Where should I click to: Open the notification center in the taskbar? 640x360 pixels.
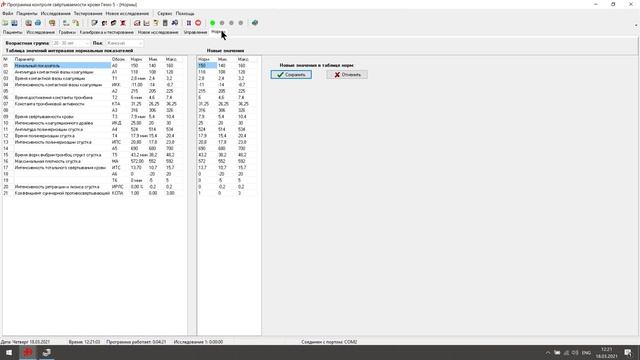628,352
